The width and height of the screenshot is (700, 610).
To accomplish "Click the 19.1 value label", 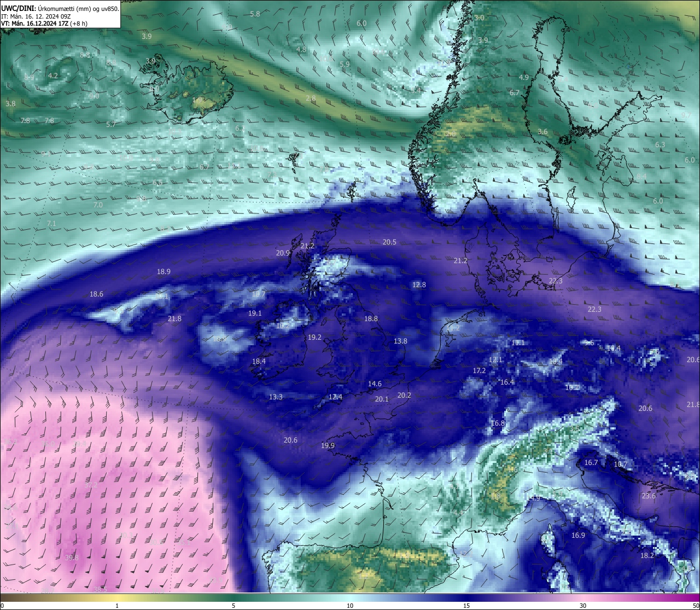I will tap(255, 313).
